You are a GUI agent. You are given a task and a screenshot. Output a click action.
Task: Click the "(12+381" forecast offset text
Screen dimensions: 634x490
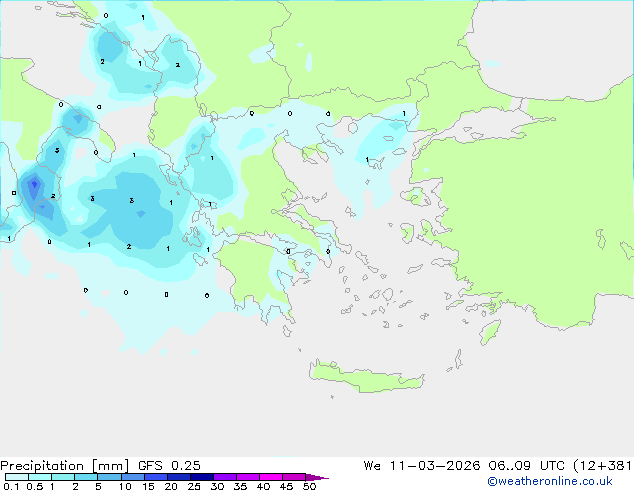coord(602,466)
